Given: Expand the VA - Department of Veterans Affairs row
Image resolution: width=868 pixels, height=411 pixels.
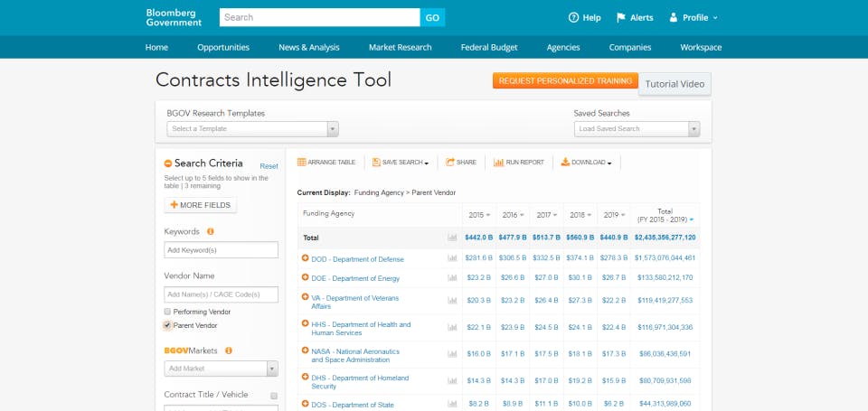Looking at the screenshot, I should coord(305,297).
